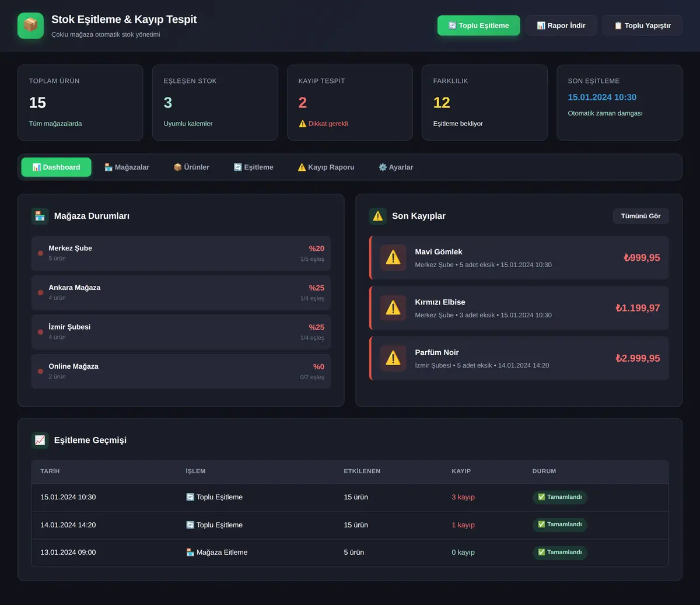Viewport: 700px width, 605px height.
Task: Click the warning icon on Mavi Gömlek row
Action: click(x=393, y=258)
